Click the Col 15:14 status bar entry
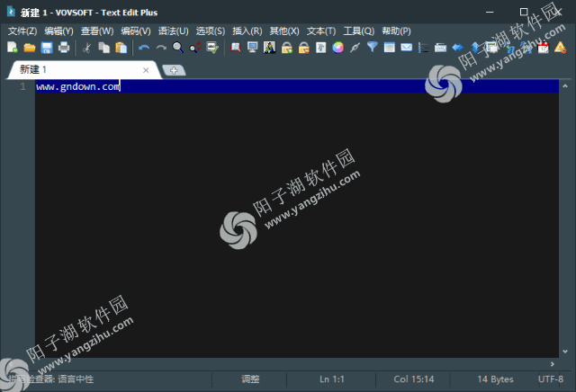 click(414, 379)
